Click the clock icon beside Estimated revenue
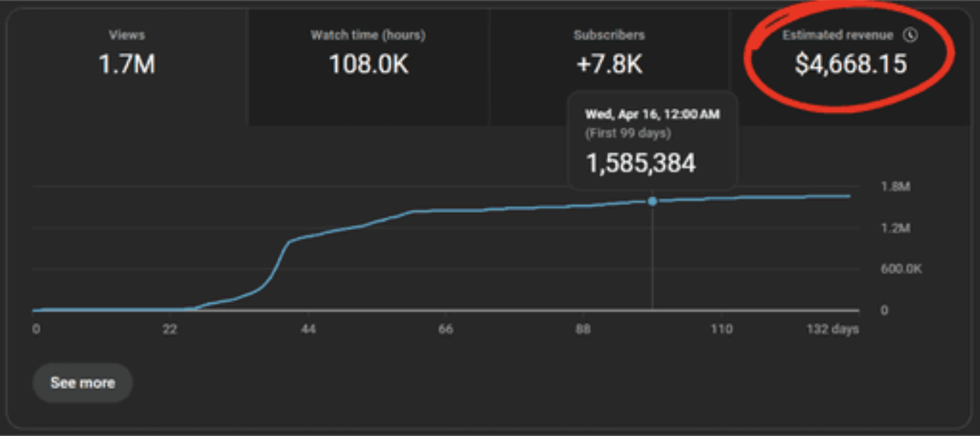Screen dimensions: 980x436 (x=909, y=35)
